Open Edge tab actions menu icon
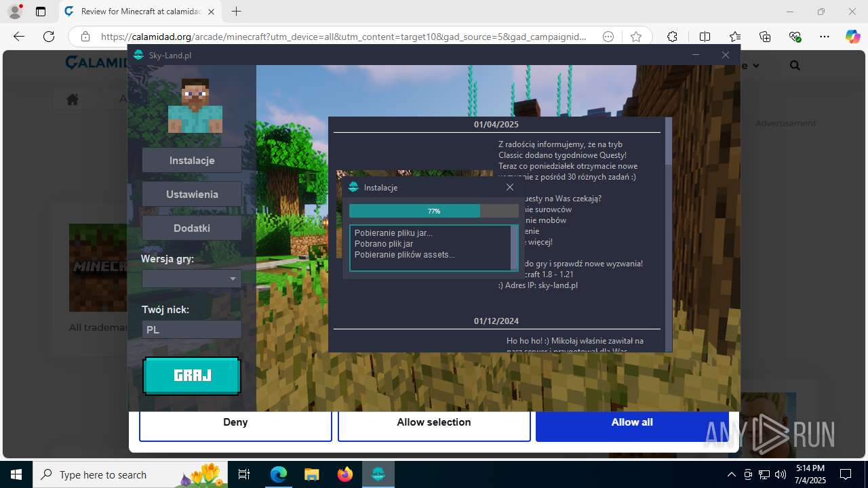 click(41, 12)
